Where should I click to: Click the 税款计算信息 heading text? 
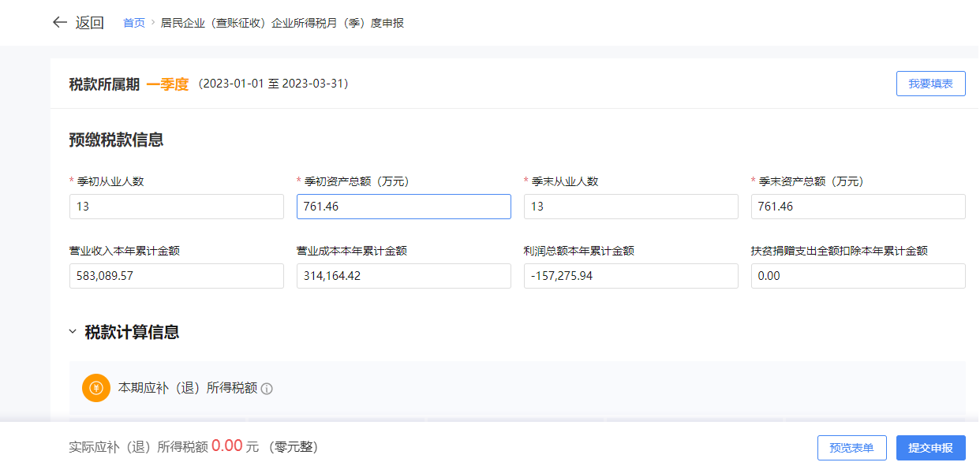[132, 332]
